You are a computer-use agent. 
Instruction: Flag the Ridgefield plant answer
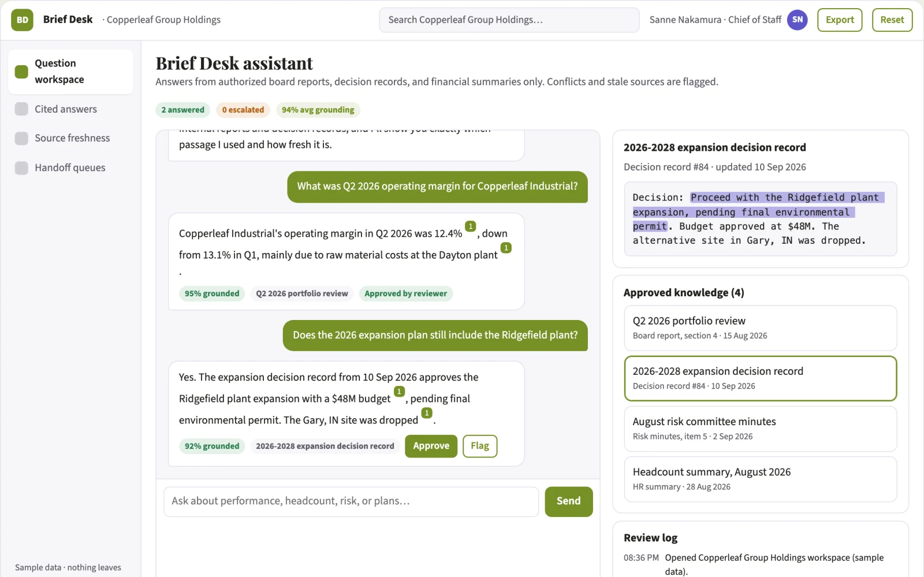480,446
